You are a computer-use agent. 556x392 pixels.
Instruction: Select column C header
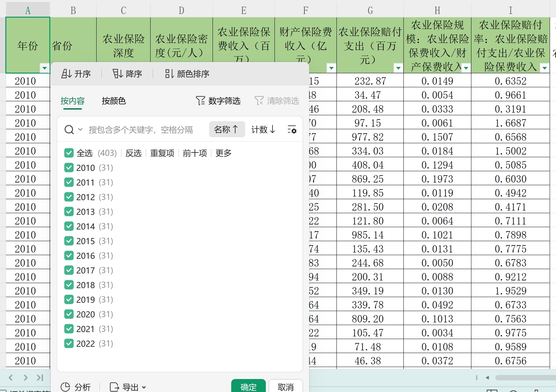(x=124, y=10)
